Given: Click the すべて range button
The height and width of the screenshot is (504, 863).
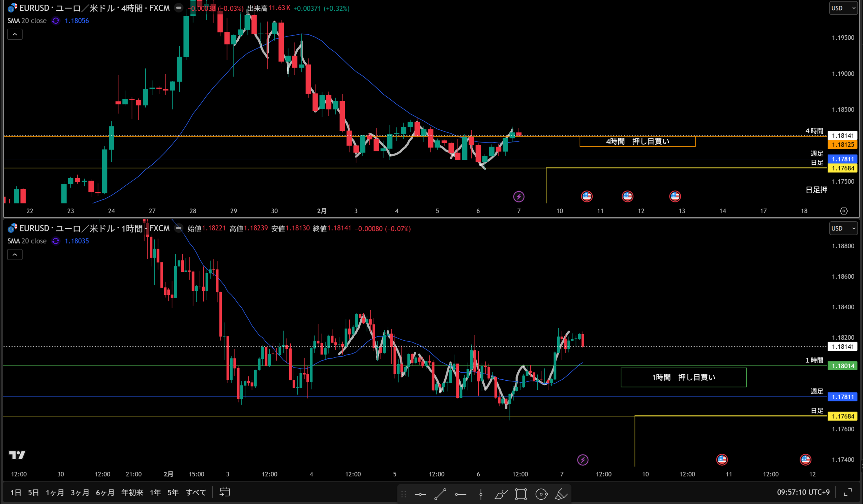Looking at the screenshot, I should click(196, 492).
